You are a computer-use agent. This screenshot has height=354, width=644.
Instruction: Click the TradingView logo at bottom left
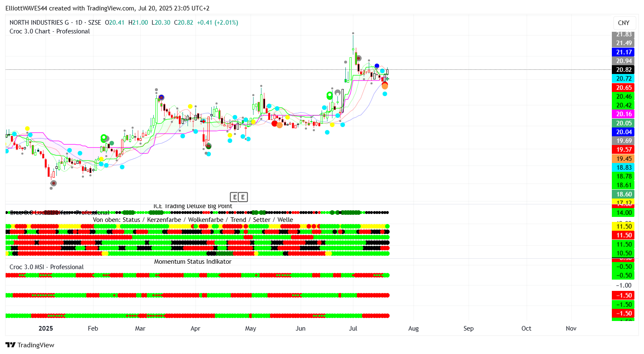click(30, 345)
